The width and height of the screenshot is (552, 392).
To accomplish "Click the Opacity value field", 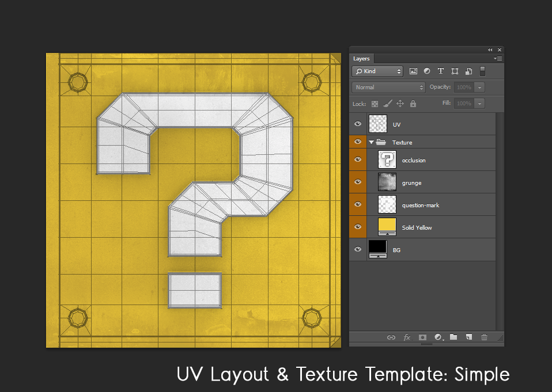I will 464,87.
